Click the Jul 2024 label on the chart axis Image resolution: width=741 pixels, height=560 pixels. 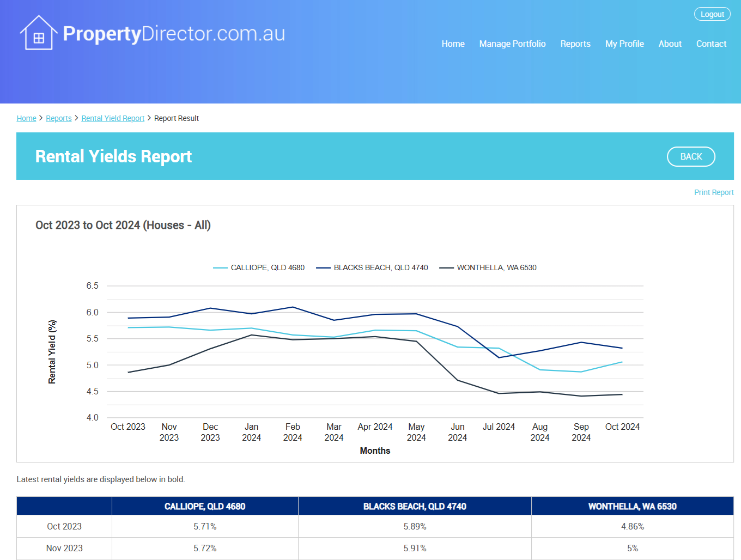tap(499, 427)
